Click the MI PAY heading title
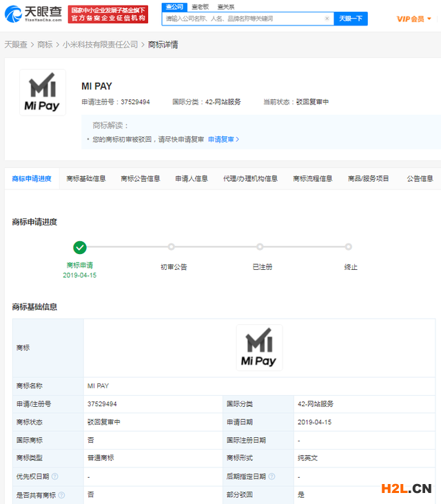Viewport: 441px width, 504px height. pyautogui.click(x=96, y=86)
